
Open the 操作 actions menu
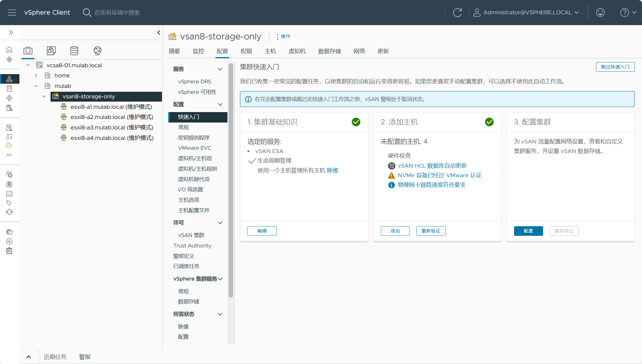pos(283,36)
